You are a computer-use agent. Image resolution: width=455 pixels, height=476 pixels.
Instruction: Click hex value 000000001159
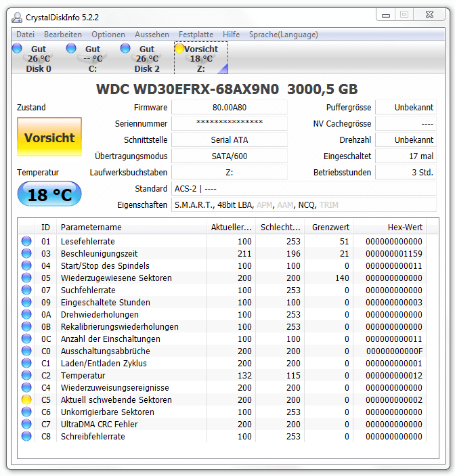pyautogui.click(x=393, y=253)
